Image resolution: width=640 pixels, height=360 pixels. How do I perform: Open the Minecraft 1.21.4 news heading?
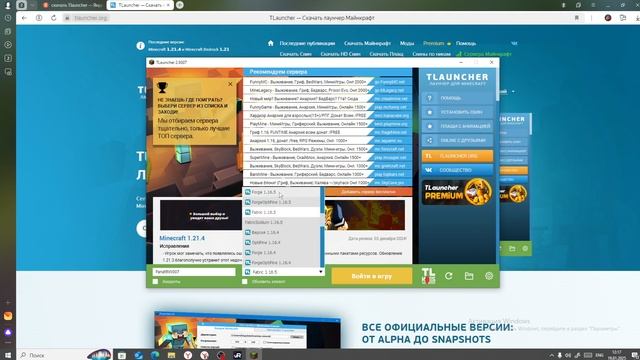182,238
